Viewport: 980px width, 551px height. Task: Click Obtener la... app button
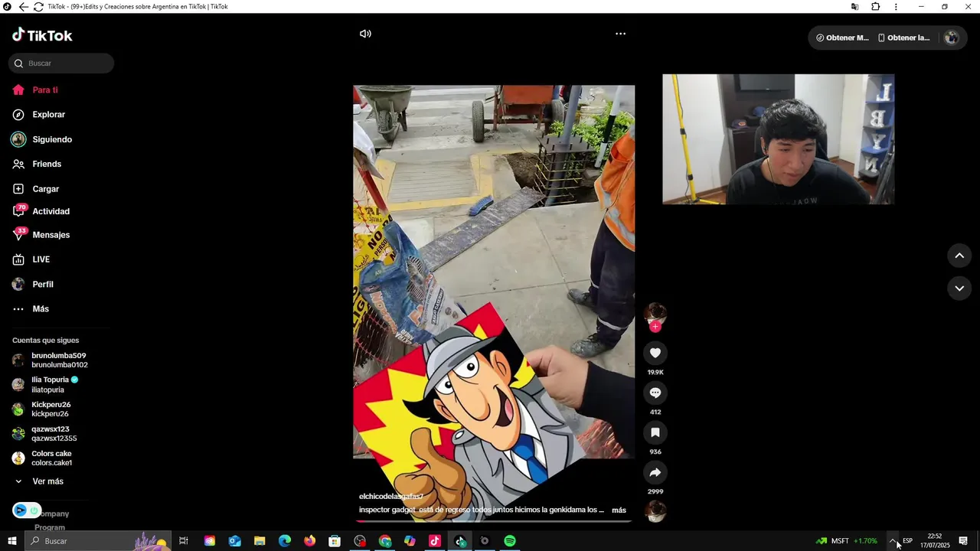903,37
